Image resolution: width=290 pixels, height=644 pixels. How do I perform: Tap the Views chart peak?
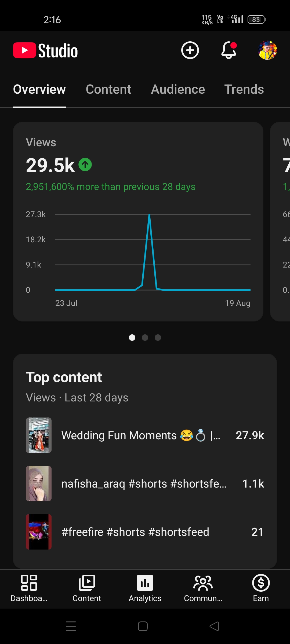(149, 215)
